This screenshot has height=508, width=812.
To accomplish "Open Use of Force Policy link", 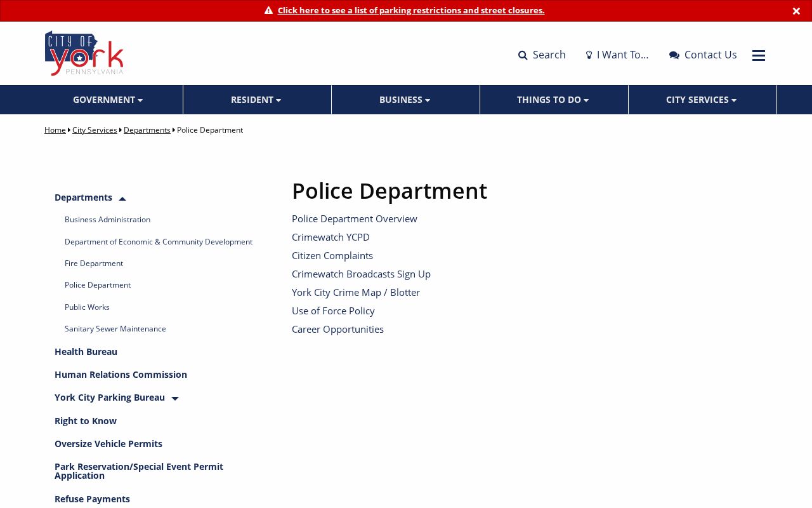I will click(333, 311).
